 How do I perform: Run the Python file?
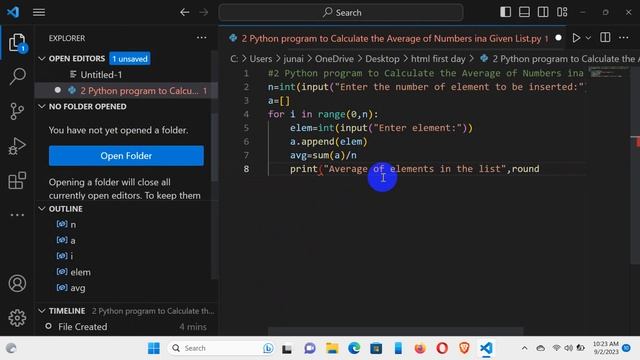[576, 38]
